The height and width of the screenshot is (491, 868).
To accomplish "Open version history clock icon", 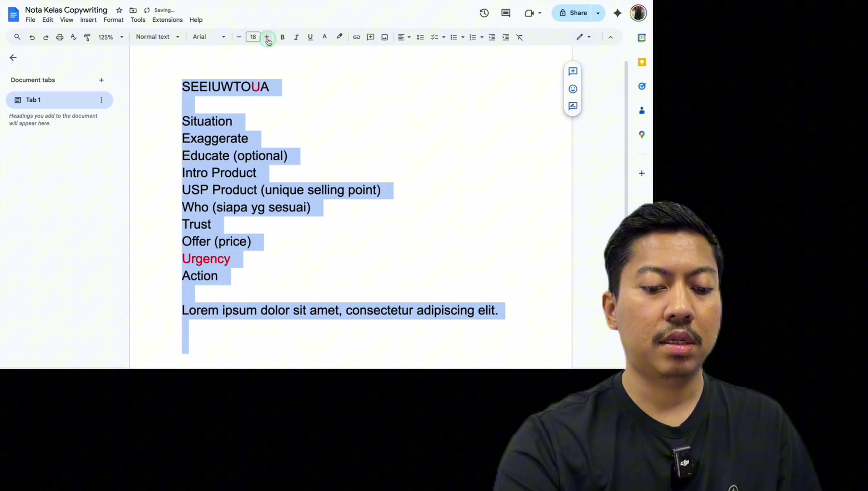I will coord(484,13).
